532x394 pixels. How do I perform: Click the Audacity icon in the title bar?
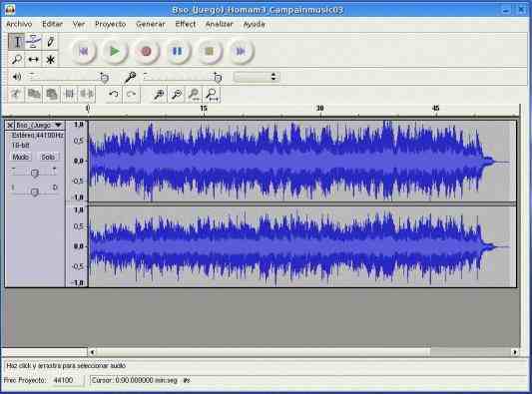[x=10, y=9]
